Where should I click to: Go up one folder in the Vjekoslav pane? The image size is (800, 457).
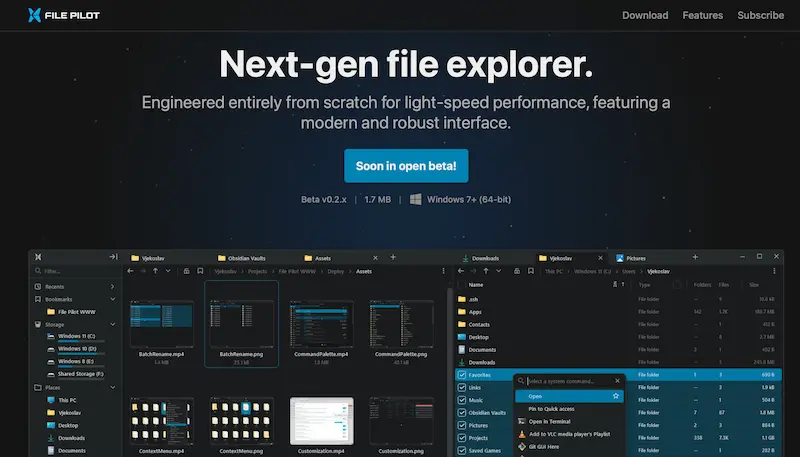486,271
